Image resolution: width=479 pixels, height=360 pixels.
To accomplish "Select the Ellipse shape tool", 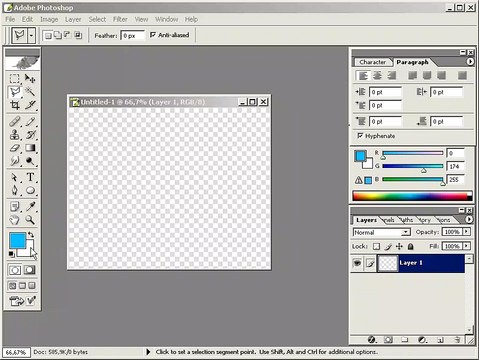I will [x=30, y=190].
